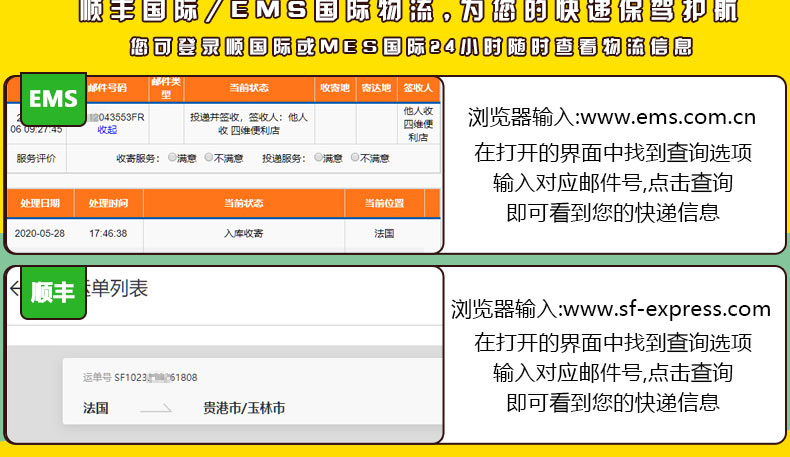Screen dimensions: 790x457
Task: Click the green 顺丰 badge
Action: (53, 292)
